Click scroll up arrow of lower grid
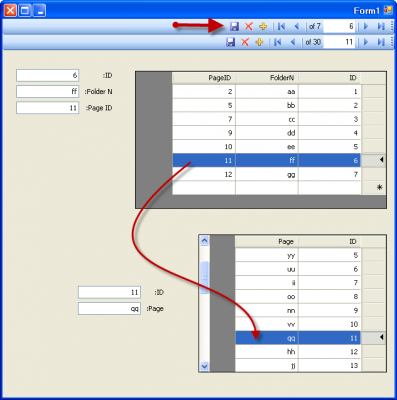The width and height of the screenshot is (397, 400). [204, 240]
